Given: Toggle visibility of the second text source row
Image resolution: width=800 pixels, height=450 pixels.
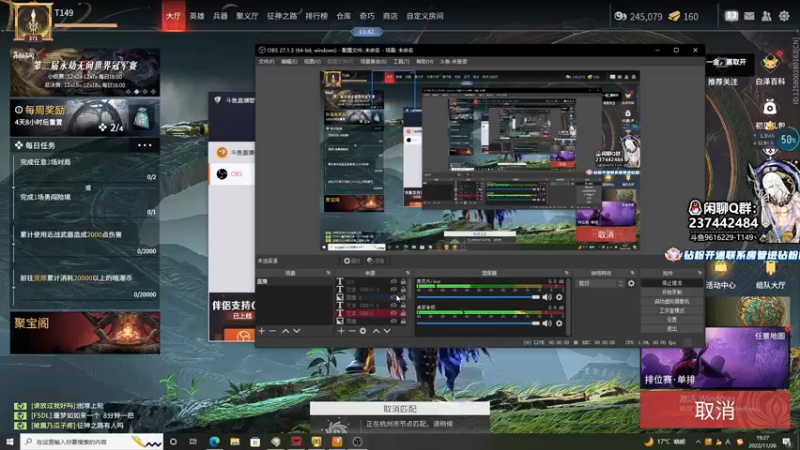Looking at the screenshot, I should coord(393,289).
